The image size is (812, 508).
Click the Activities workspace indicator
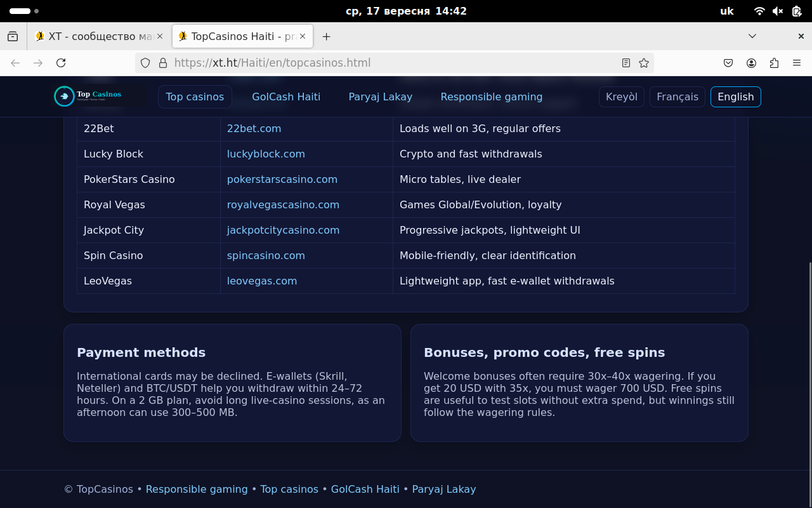coord(24,11)
